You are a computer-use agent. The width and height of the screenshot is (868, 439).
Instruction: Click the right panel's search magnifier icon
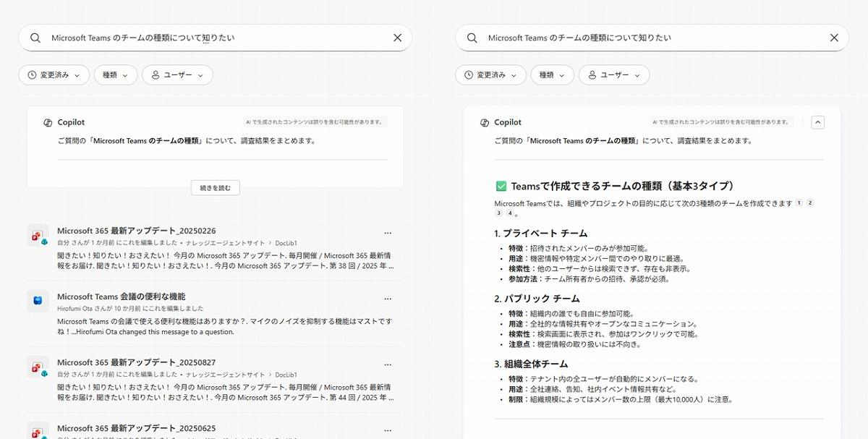pyautogui.click(x=472, y=38)
